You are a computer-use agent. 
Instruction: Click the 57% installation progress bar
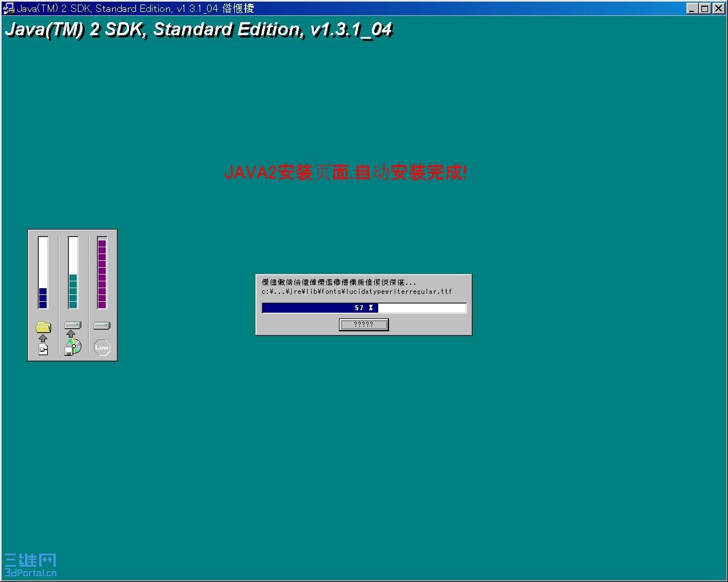click(x=364, y=308)
